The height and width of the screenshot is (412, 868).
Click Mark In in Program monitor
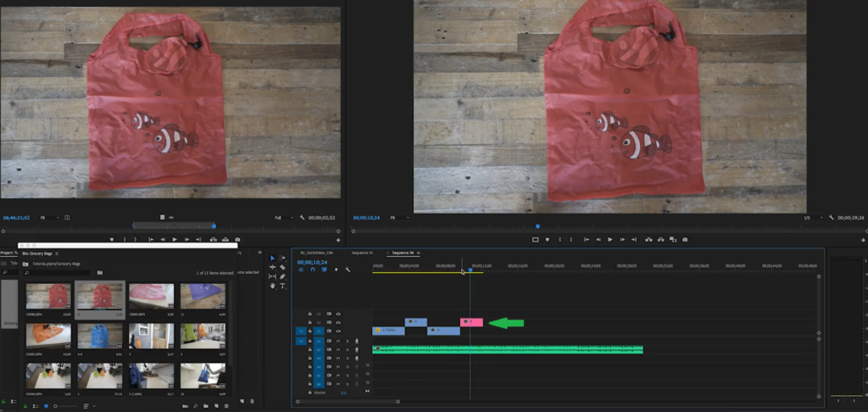560,240
